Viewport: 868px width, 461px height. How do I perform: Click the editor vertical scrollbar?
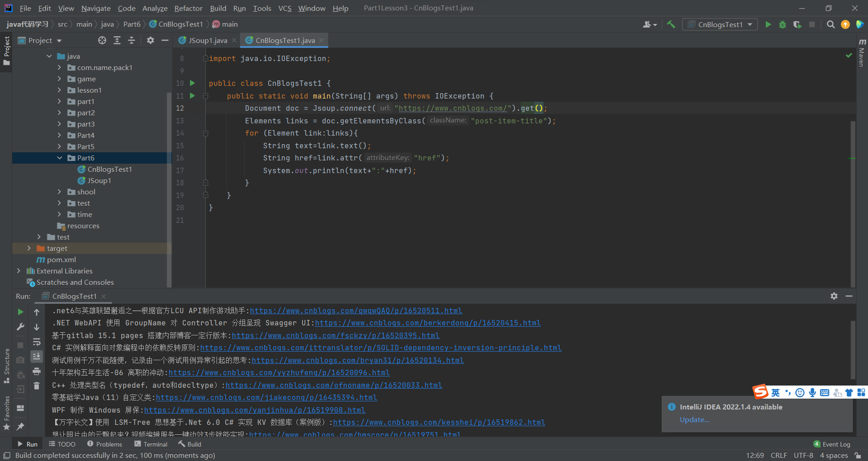[x=853, y=203]
